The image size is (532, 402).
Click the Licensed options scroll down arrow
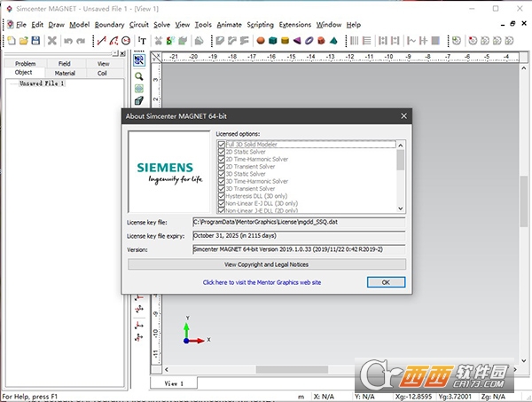401,209
